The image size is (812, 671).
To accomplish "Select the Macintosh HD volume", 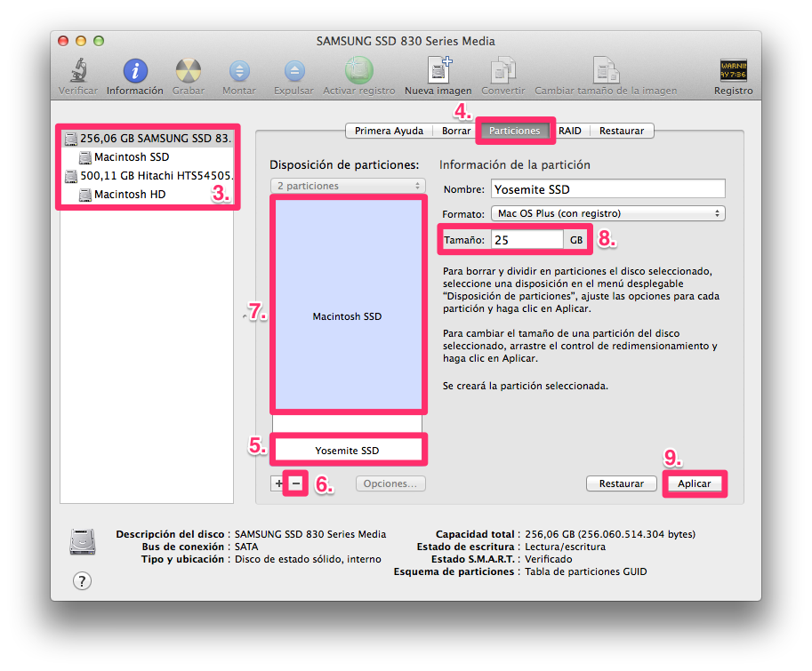I will (147, 194).
